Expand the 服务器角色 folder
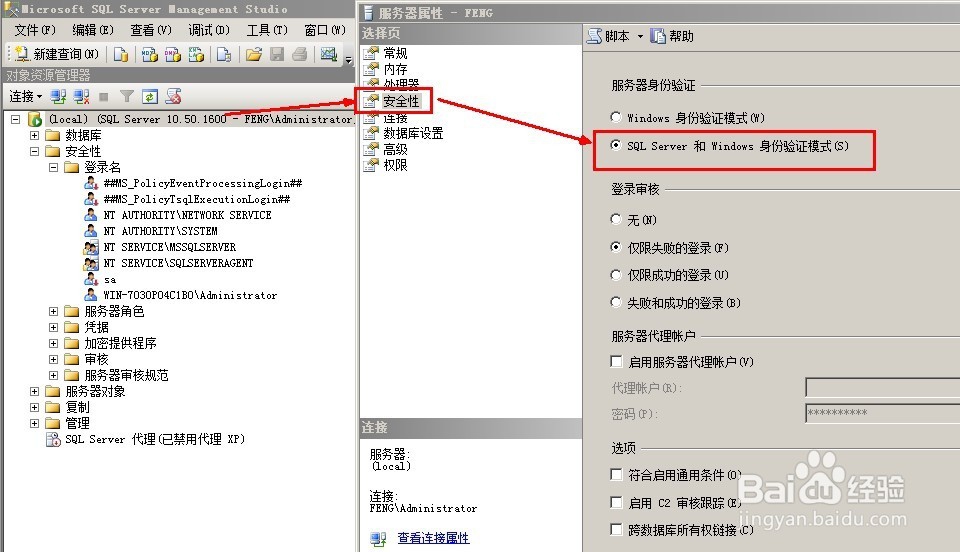This screenshot has height=552, width=960. 53,311
